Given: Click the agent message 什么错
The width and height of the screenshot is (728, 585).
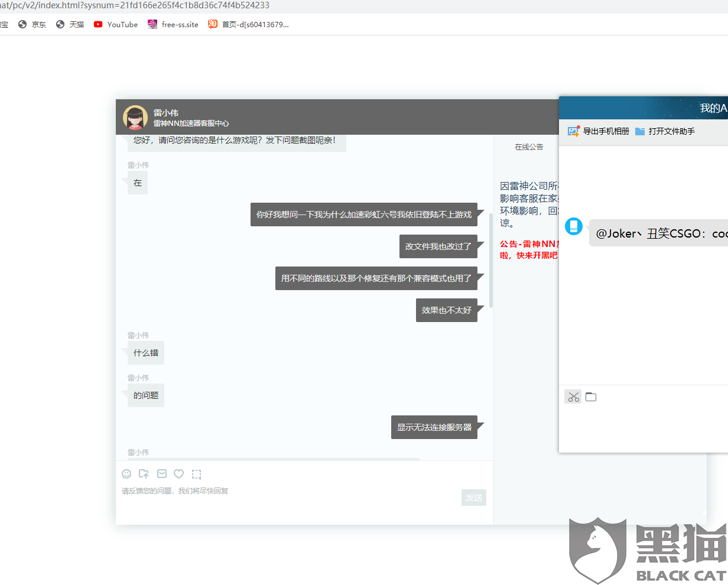Looking at the screenshot, I should [146, 353].
